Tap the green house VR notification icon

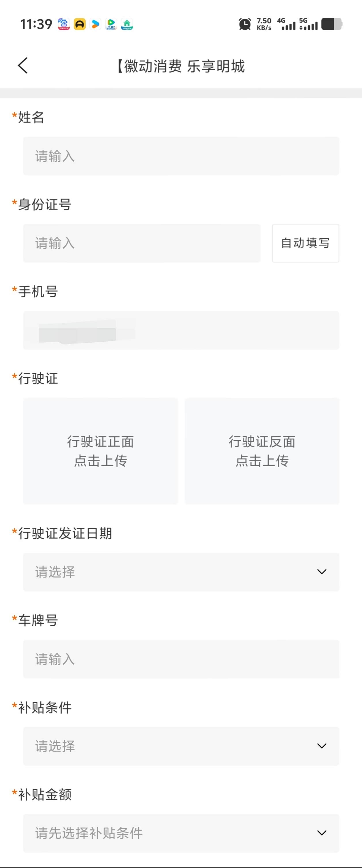(127, 24)
